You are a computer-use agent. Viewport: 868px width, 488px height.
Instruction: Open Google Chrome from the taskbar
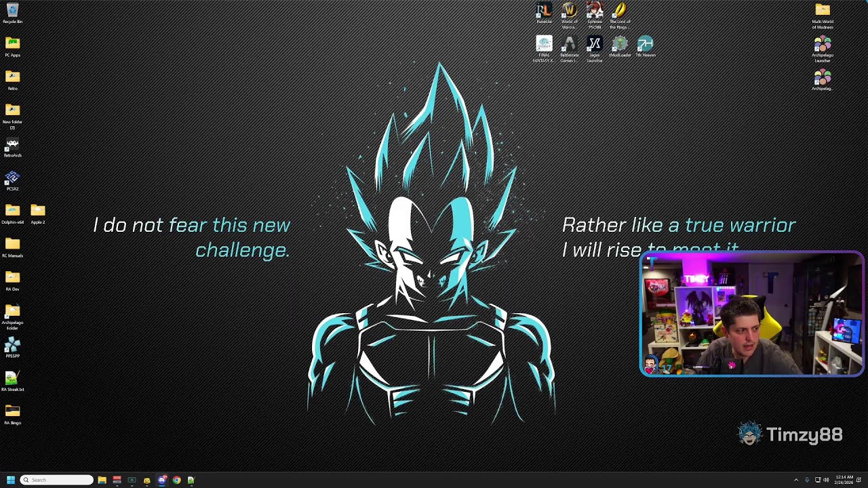[x=176, y=480]
